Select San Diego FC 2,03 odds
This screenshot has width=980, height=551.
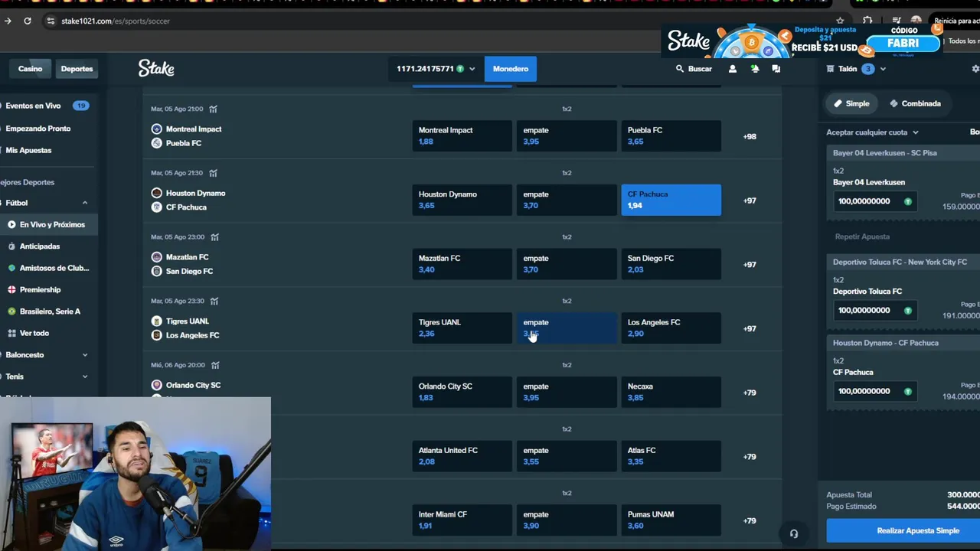point(671,264)
